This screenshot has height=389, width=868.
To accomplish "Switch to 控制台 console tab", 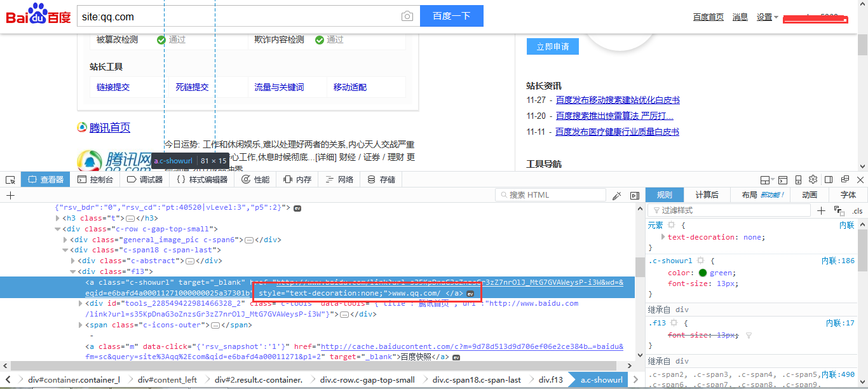I will pyautogui.click(x=95, y=180).
